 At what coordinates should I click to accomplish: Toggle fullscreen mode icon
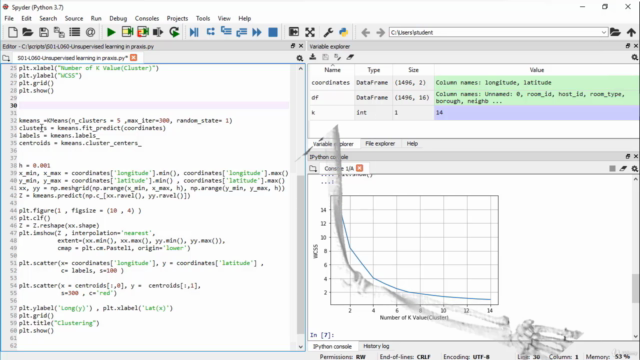point(310,32)
